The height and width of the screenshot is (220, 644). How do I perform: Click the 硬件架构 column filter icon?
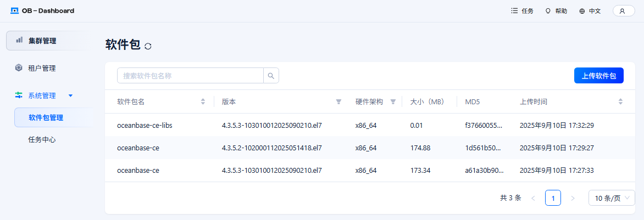coord(393,102)
